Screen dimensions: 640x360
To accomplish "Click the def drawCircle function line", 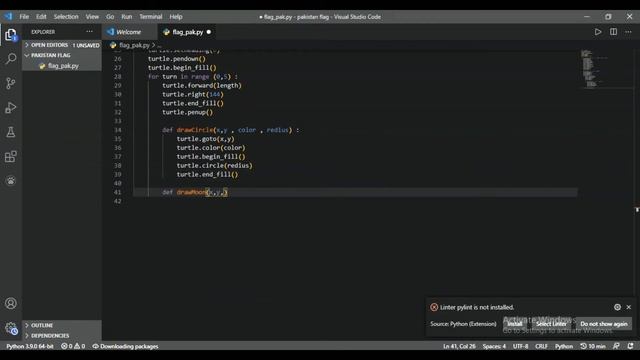I will (x=231, y=130).
